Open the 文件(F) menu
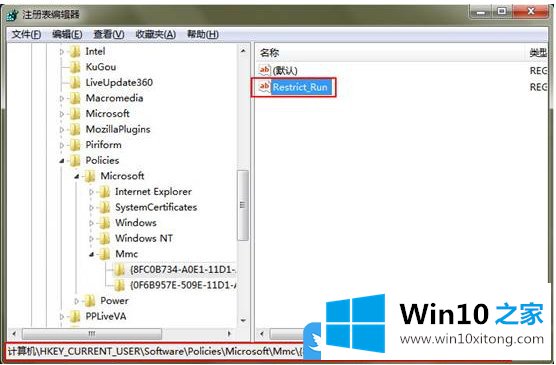556x365 pixels. click(x=26, y=34)
